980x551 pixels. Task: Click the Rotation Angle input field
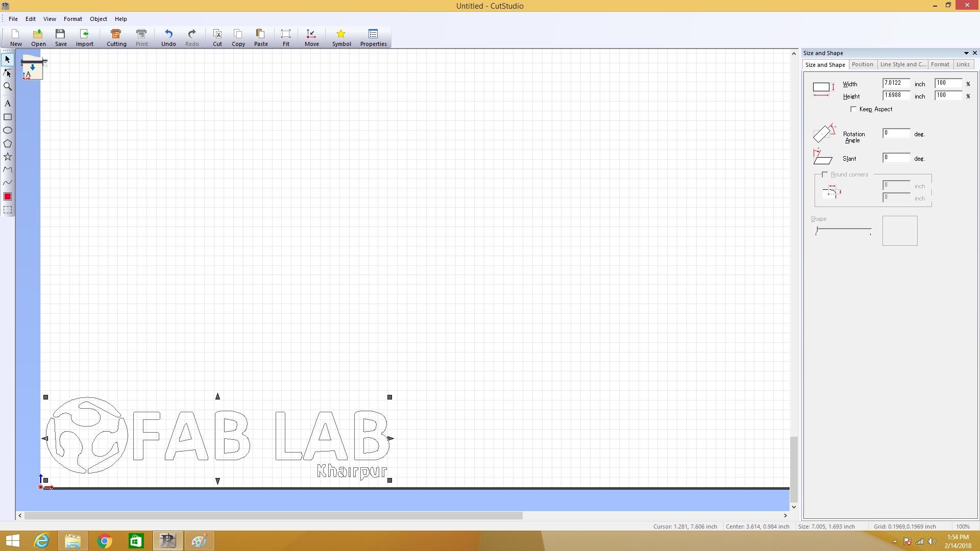pos(896,133)
